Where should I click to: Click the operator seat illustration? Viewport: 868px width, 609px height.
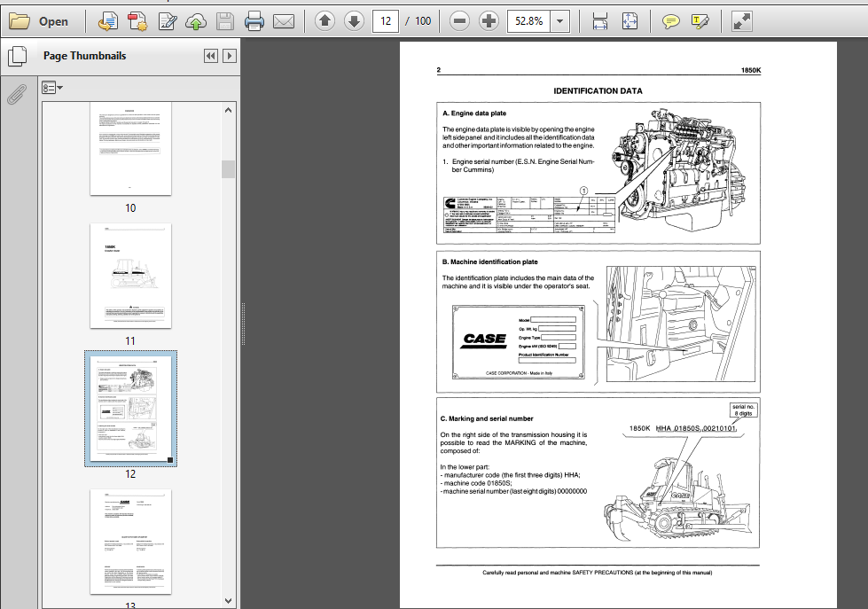coord(681,324)
